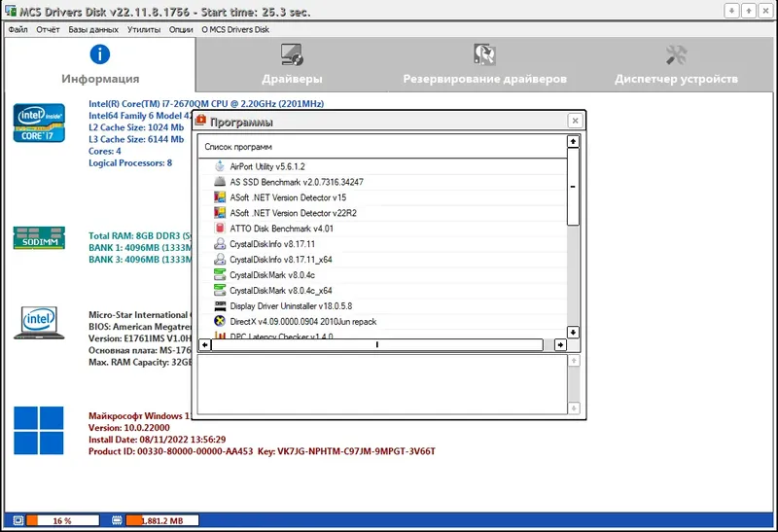The width and height of the screenshot is (778, 532).
Task: Click the CrystalDiskMark v8.0.4c_x64 icon
Action: click(x=220, y=290)
